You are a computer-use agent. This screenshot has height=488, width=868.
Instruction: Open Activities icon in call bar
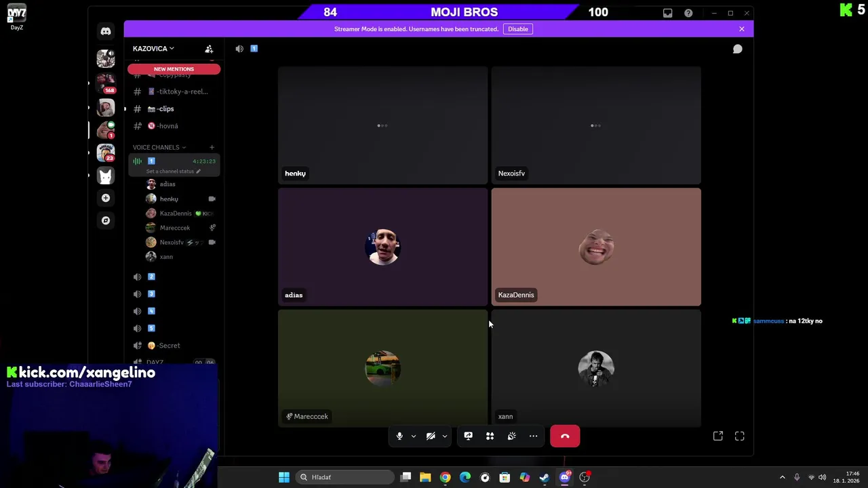(490, 436)
